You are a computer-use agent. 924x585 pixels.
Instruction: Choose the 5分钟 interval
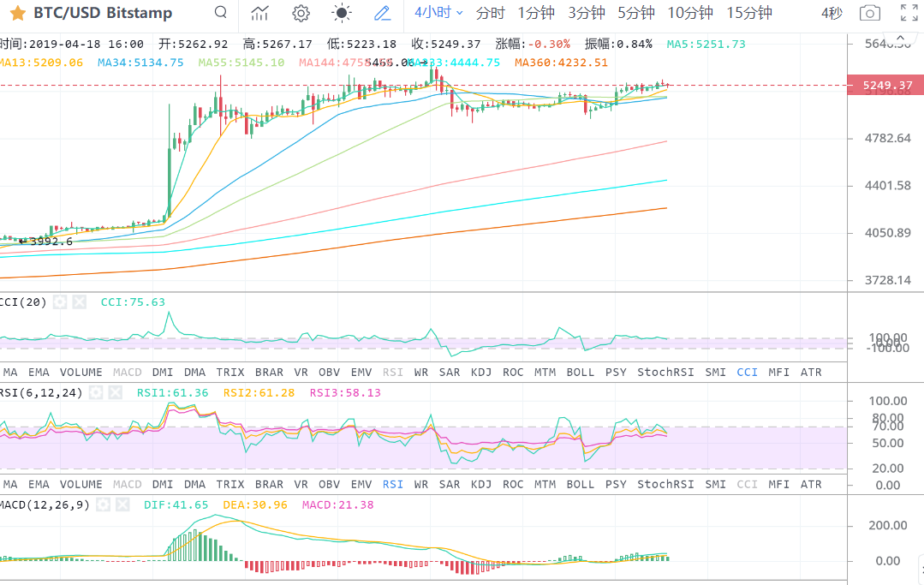point(635,13)
